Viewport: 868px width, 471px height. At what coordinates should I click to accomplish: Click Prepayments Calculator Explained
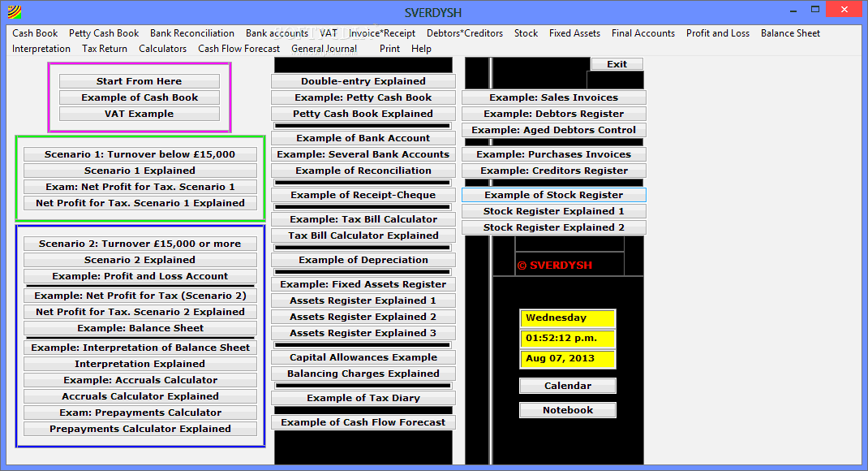click(140, 429)
